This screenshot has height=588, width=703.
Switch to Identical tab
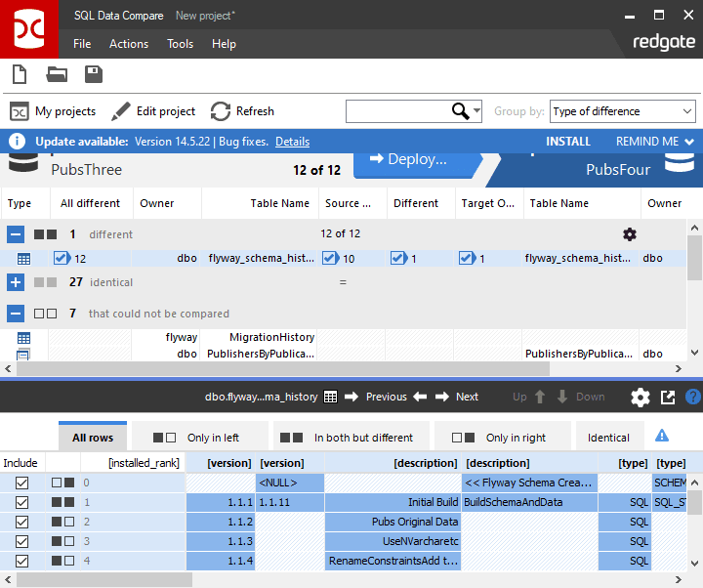(608, 438)
